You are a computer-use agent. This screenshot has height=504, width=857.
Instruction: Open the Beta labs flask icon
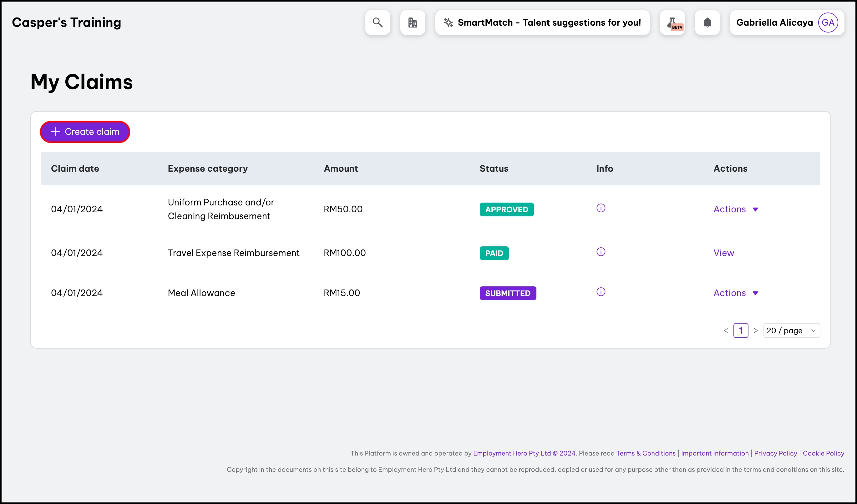point(672,23)
